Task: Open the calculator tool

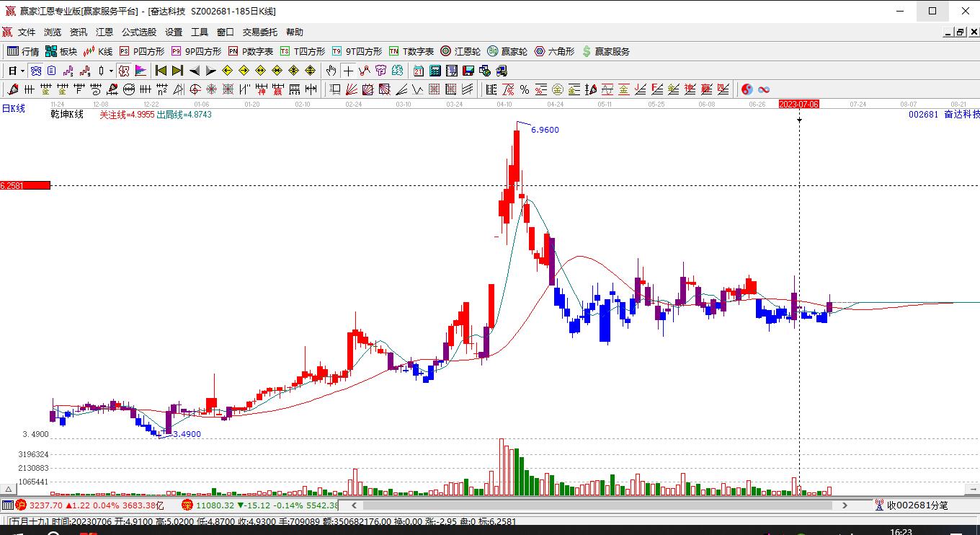Action: point(435,71)
